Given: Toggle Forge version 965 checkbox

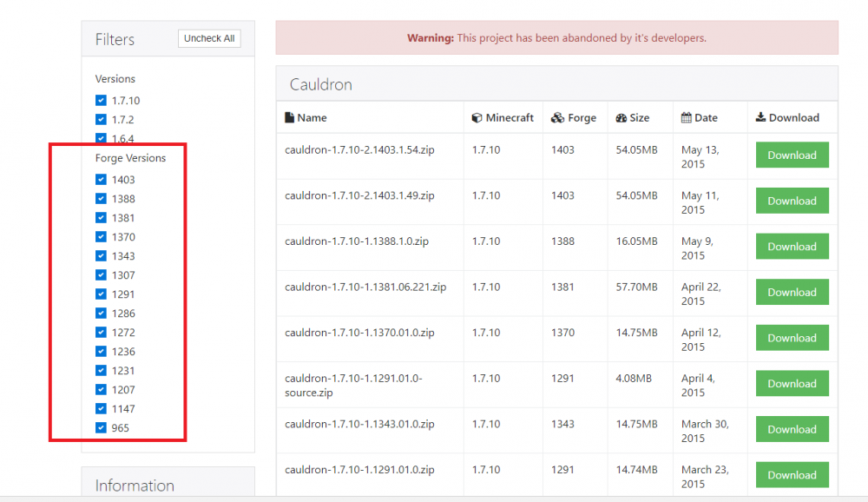Looking at the screenshot, I should (101, 428).
